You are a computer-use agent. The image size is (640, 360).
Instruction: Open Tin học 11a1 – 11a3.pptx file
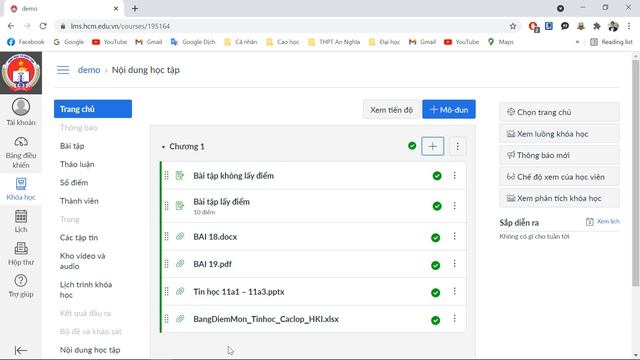239,291
